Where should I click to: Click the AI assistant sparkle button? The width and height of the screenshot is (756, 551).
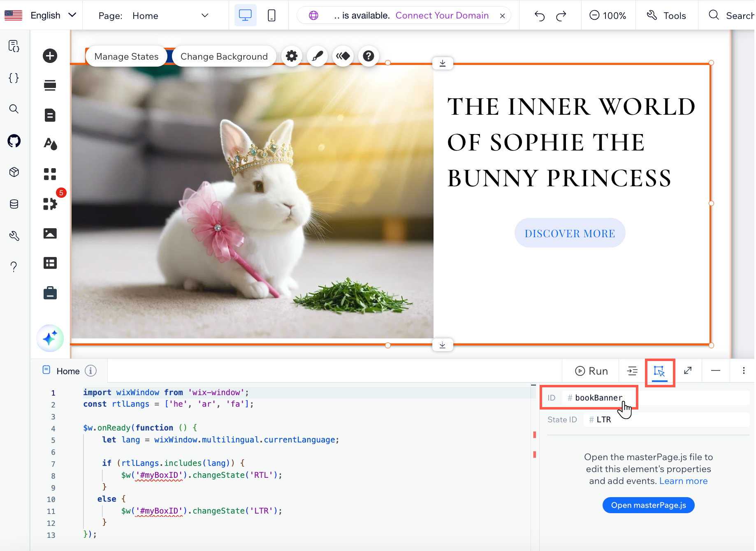[x=50, y=338]
